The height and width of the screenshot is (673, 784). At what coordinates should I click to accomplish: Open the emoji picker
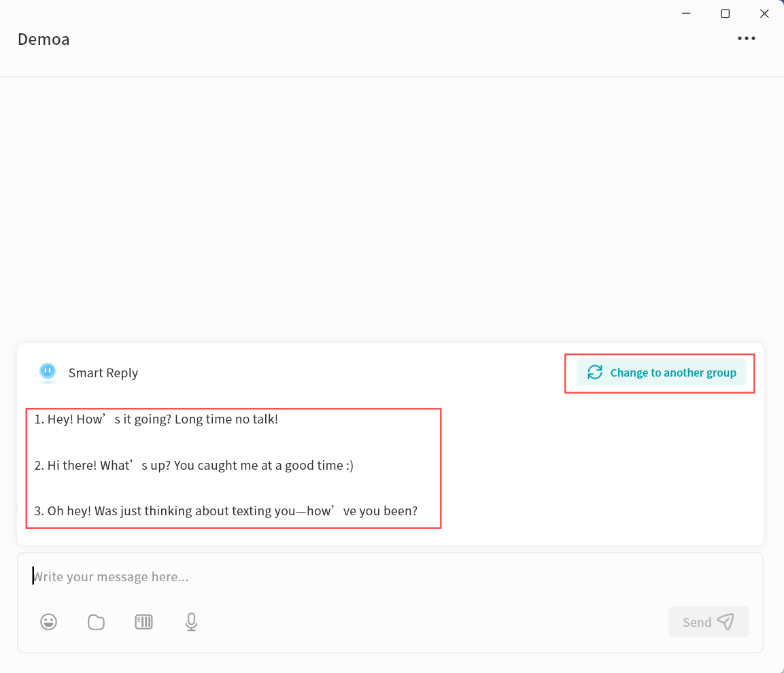pos(48,622)
